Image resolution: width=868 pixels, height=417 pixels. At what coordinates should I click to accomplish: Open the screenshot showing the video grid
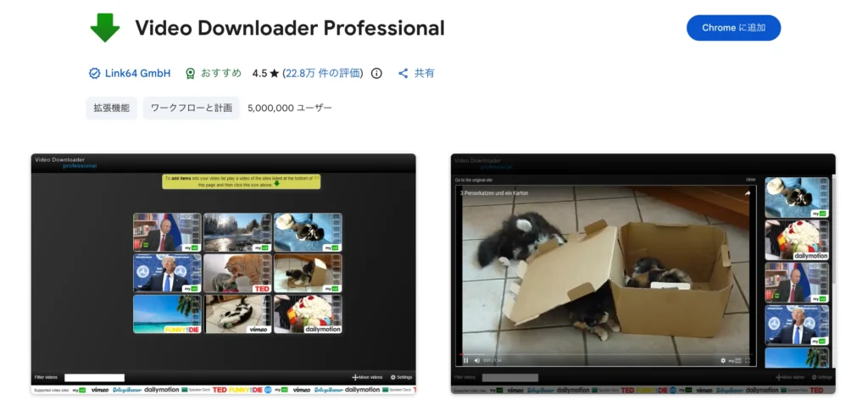click(223, 274)
